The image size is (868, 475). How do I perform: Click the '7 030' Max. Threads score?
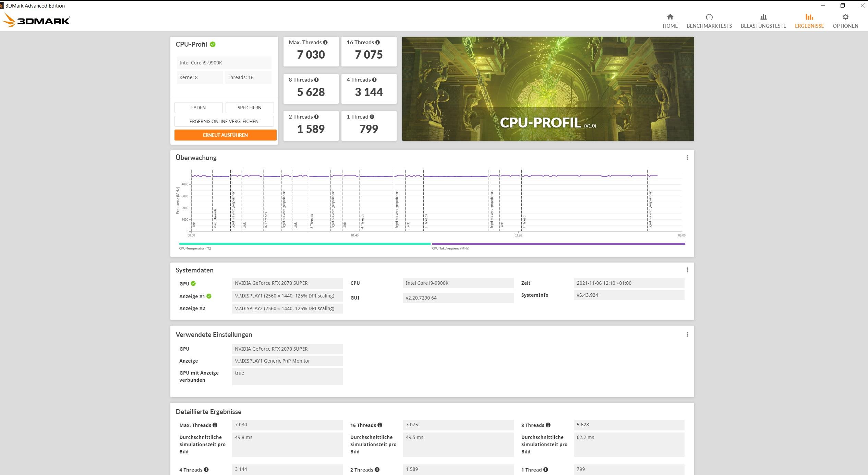pos(311,54)
